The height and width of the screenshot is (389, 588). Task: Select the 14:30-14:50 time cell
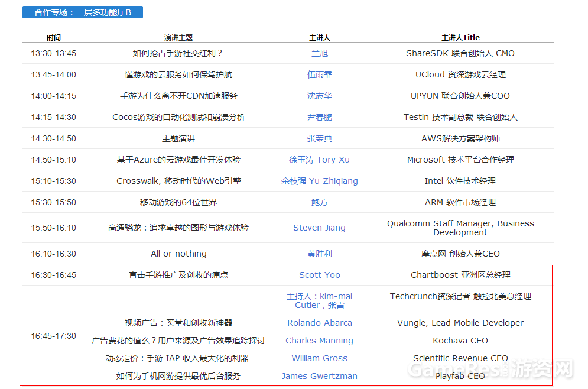click(54, 139)
